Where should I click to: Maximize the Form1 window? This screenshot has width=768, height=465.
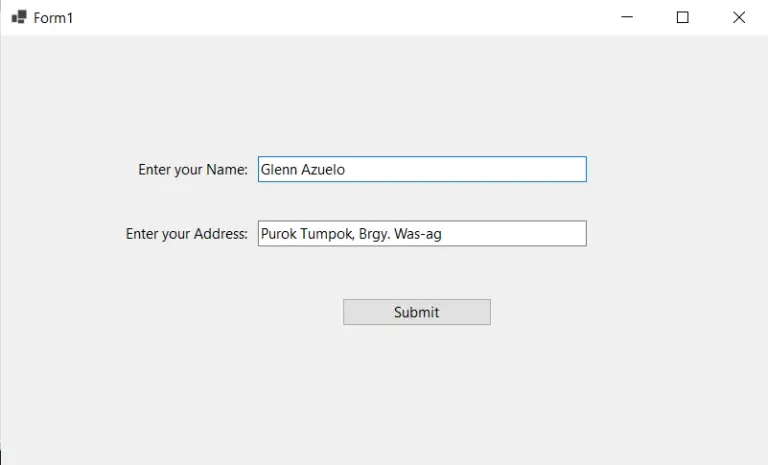pos(683,17)
